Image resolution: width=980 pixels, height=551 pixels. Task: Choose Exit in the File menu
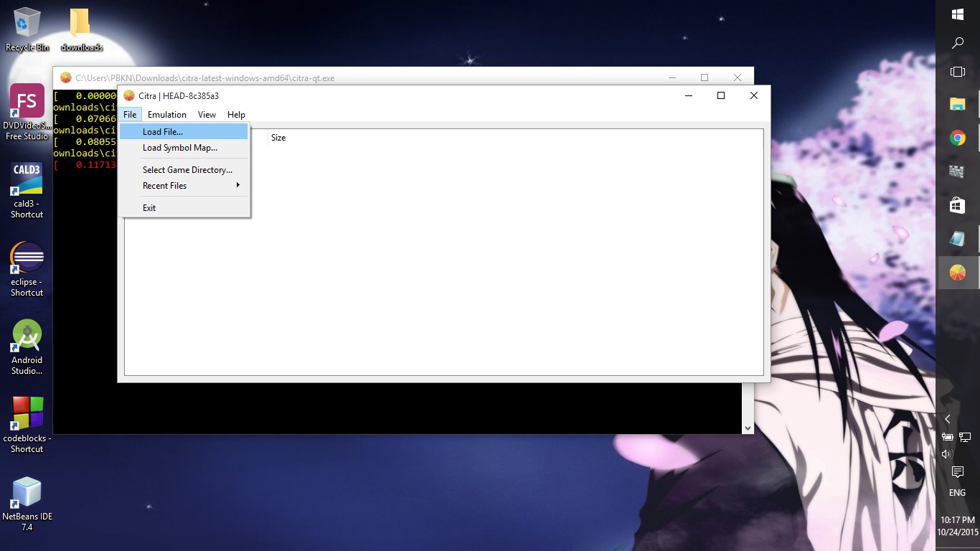click(149, 208)
